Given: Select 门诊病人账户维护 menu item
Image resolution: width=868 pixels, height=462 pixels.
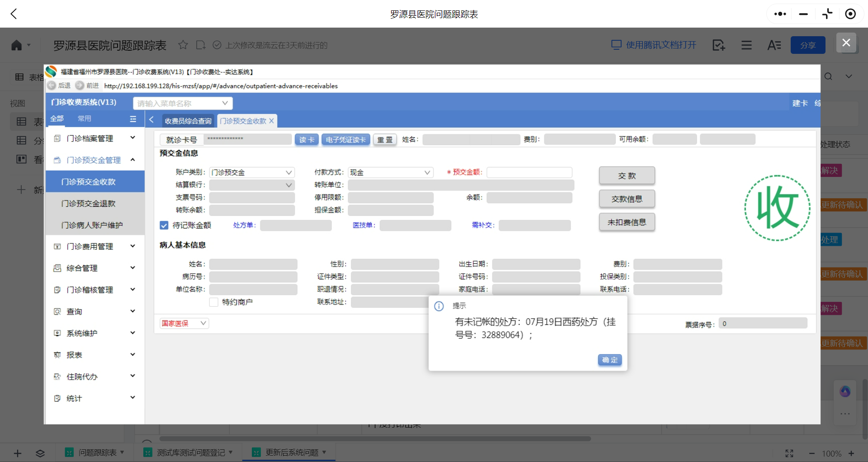Looking at the screenshot, I should tap(95, 225).
